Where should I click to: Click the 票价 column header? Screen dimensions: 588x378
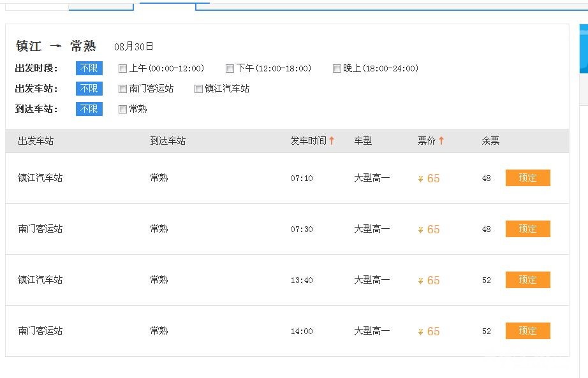coord(427,141)
